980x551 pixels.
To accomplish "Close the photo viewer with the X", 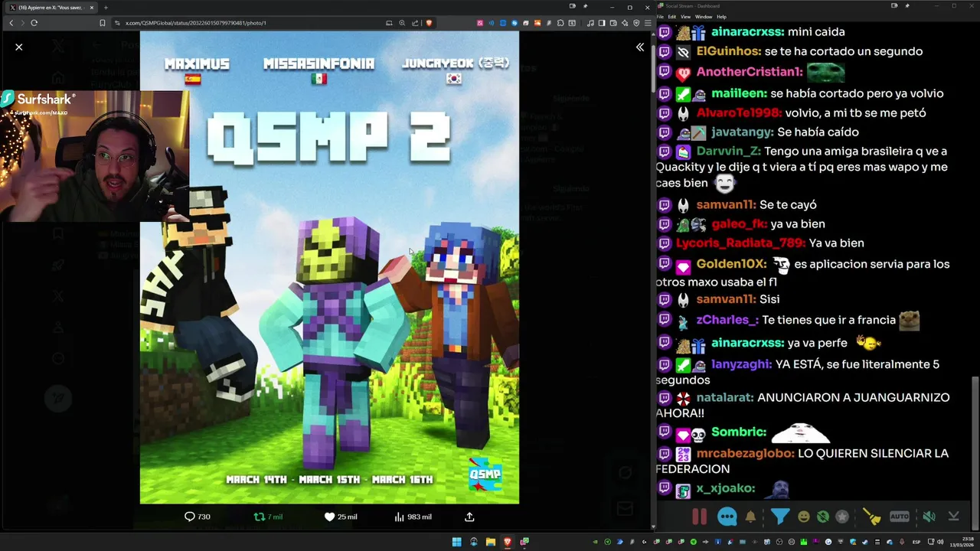I will click(19, 47).
